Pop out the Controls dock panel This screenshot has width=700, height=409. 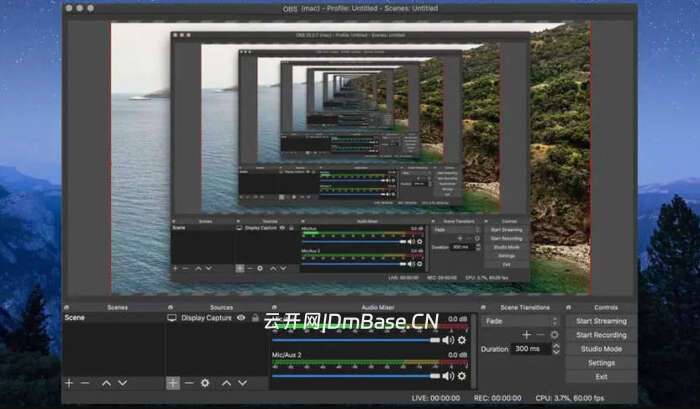click(568, 308)
